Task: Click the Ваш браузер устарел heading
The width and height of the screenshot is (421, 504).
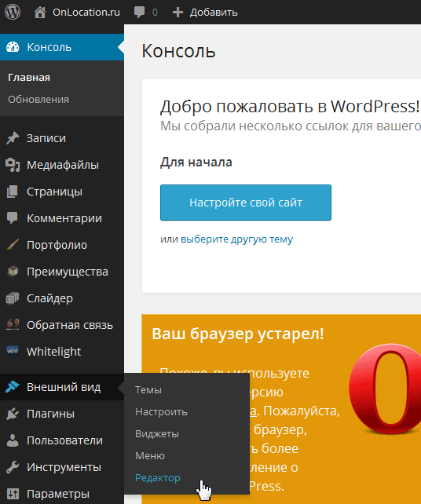Action: coord(238,334)
